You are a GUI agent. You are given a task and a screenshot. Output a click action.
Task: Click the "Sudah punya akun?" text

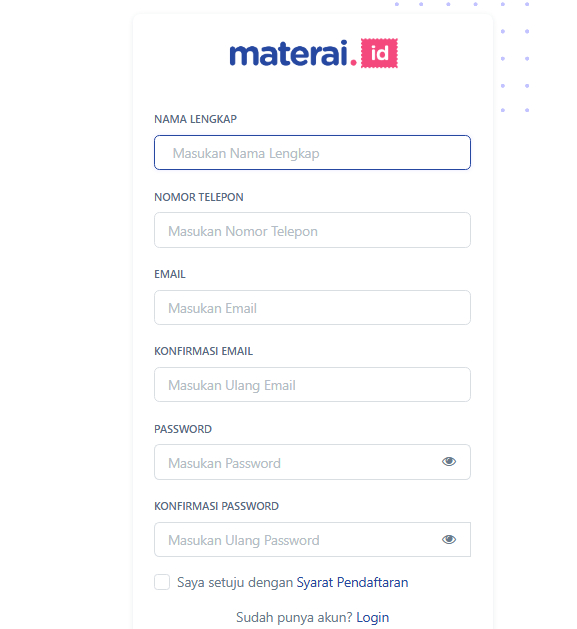[294, 617]
